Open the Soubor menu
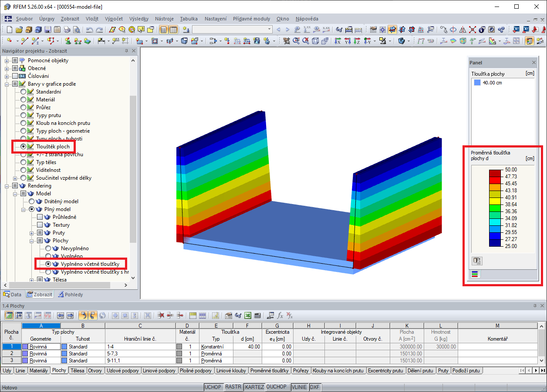The height and width of the screenshot is (392, 547). coord(24,19)
